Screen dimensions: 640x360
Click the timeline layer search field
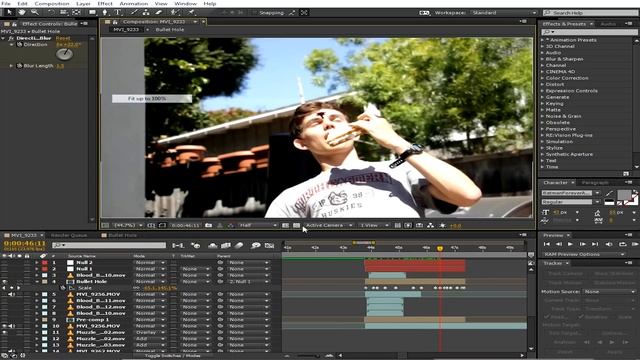[x=109, y=245]
